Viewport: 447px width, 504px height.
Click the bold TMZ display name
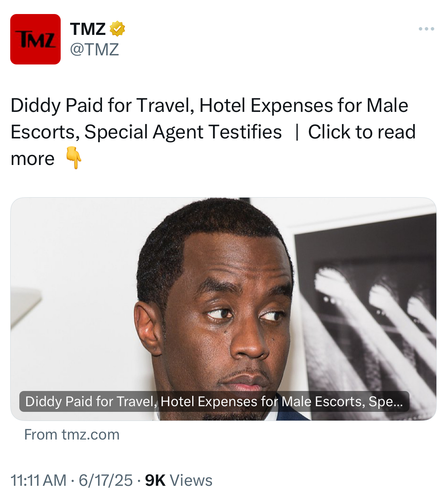coord(88,29)
